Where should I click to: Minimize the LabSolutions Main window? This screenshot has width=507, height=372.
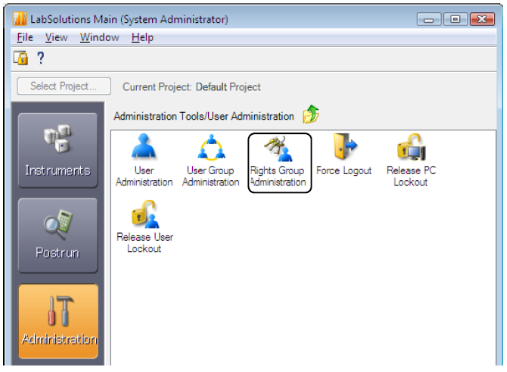coord(429,19)
